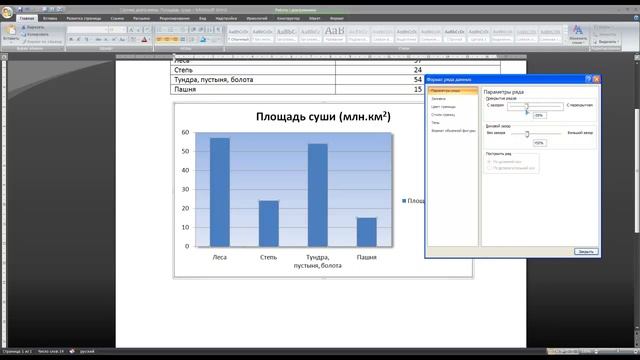Expand the styles gallery with its arrow
Screen dimensions: 640x360
pyautogui.click(x=566, y=40)
